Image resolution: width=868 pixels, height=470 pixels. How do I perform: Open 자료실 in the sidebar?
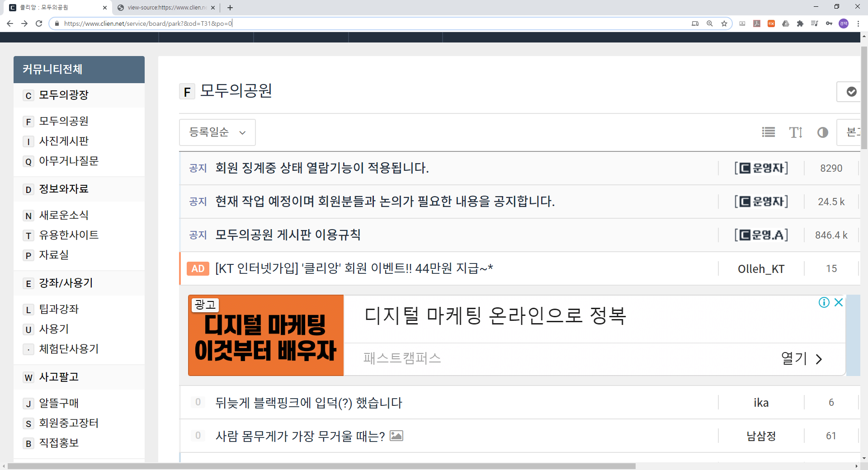pyautogui.click(x=54, y=255)
